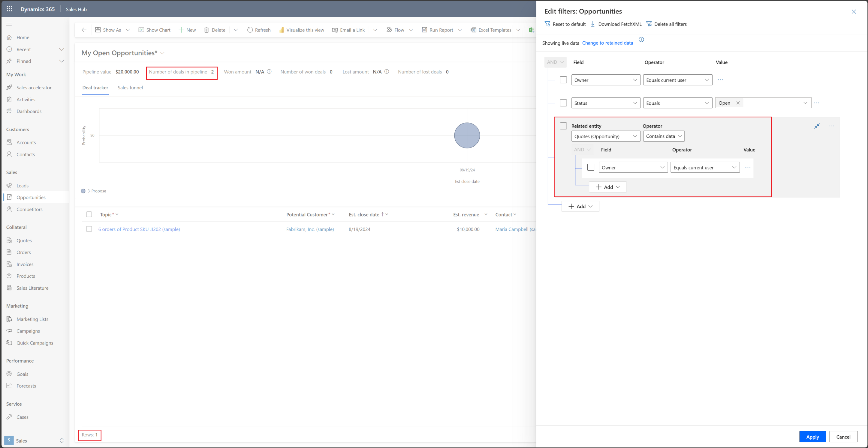Image resolution: width=868 pixels, height=448 pixels.
Task: Enable the Related entity filter checkbox
Action: tap(563, 126)
